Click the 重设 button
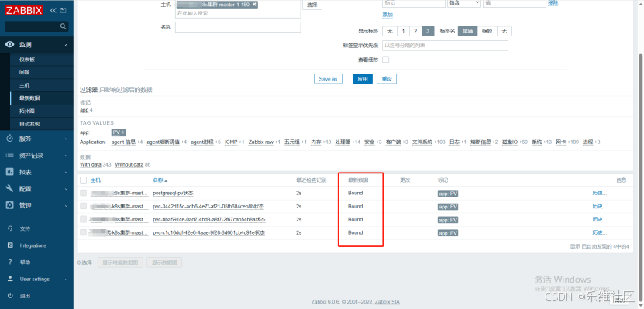Screen dimensions: 644x309 pos(387,79)
